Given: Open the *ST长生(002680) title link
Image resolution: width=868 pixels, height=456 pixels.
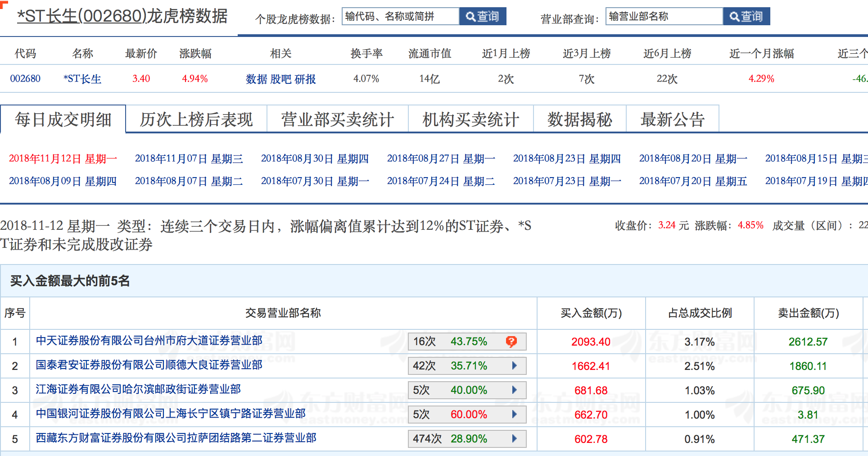Looking at the screenshot, I should (122, 16).
